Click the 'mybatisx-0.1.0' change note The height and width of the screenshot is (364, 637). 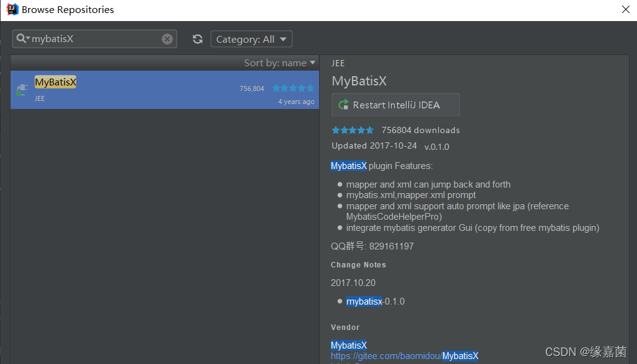pos(376,301)
